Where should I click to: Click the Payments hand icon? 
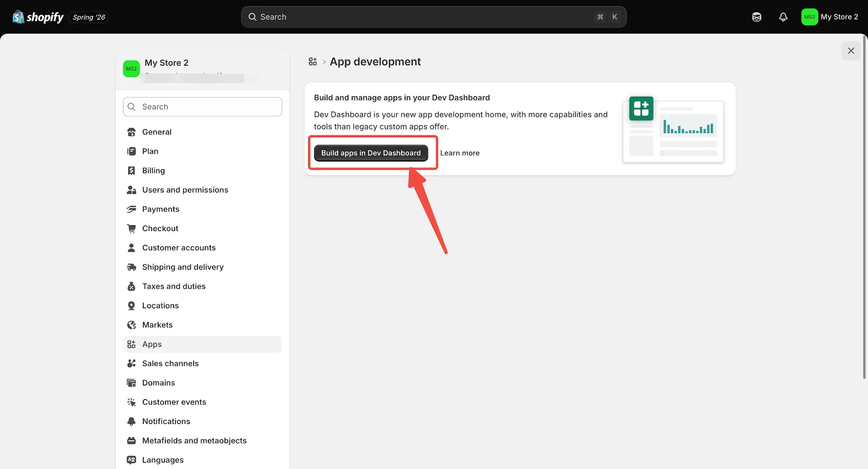pyautogui.click(x=131, y=209)
